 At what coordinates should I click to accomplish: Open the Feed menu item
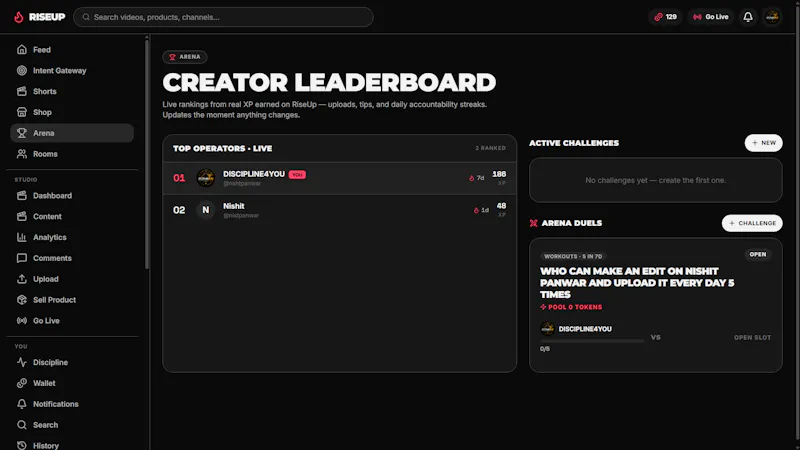[x=72, y=49]
